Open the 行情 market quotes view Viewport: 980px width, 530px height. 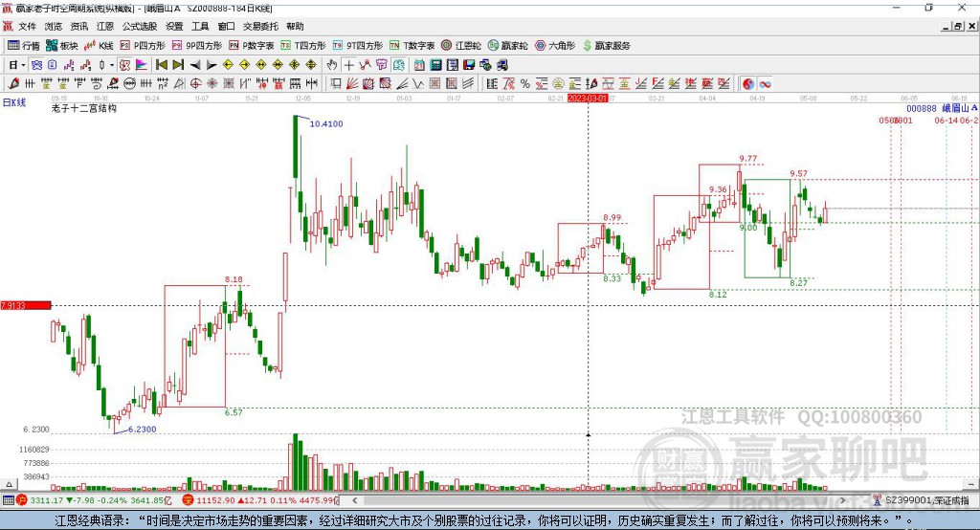pyautogui.click(x=24, y=46)
